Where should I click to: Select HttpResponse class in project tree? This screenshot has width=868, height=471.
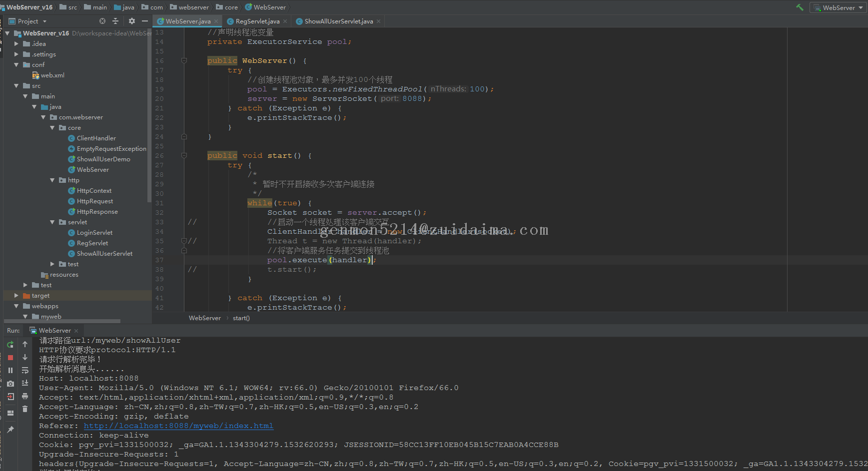tap(93, 212)
